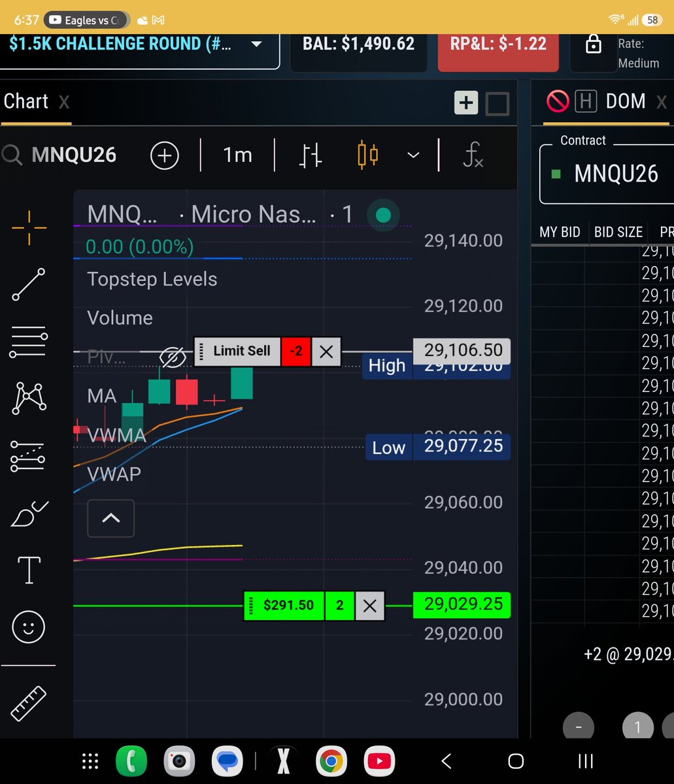674x784 pixels.
Task: Select the Volume indicator label
Action: (120, 318)
